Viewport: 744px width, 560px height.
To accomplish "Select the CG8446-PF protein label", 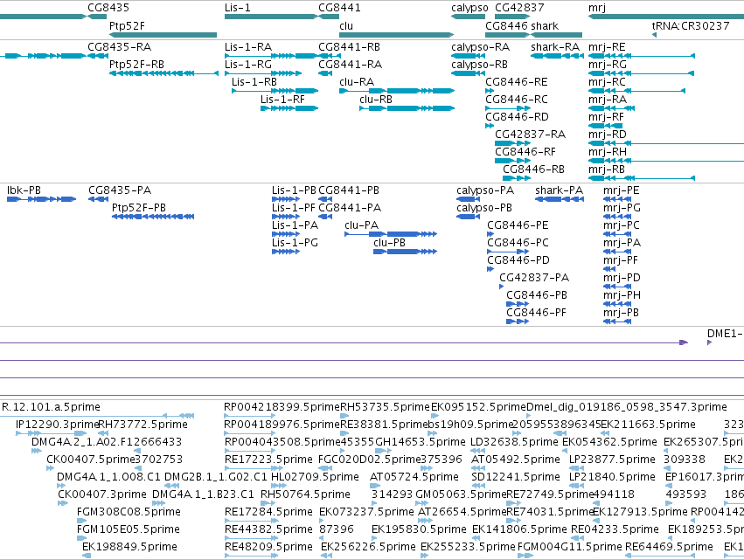I will coord(536,313).
